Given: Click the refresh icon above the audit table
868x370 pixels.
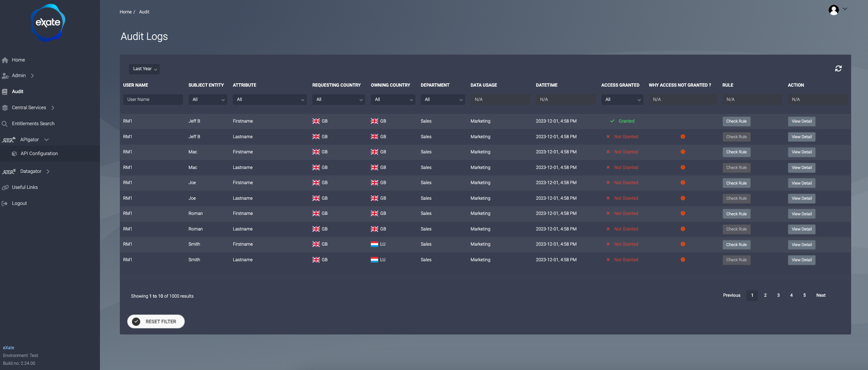Looking at the screenshot, I should pos(838,68).
